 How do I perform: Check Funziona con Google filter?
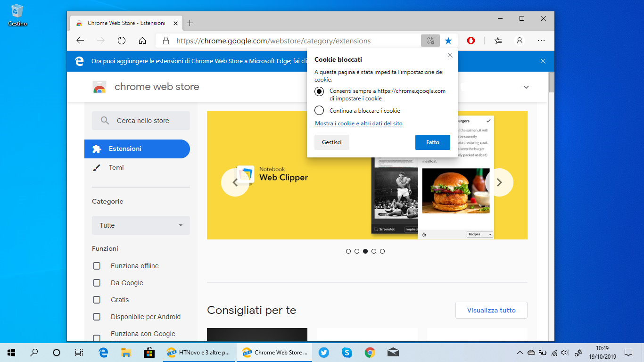tap(97, 338)
